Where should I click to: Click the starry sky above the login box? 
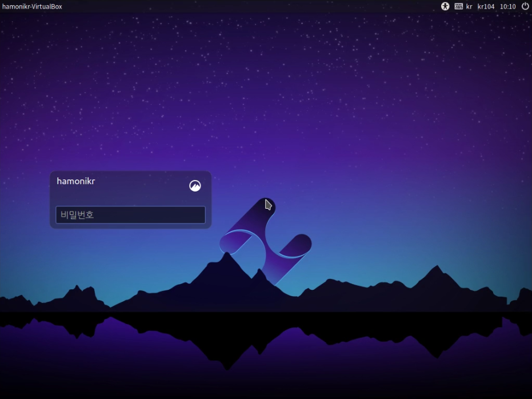pos(130,103)
